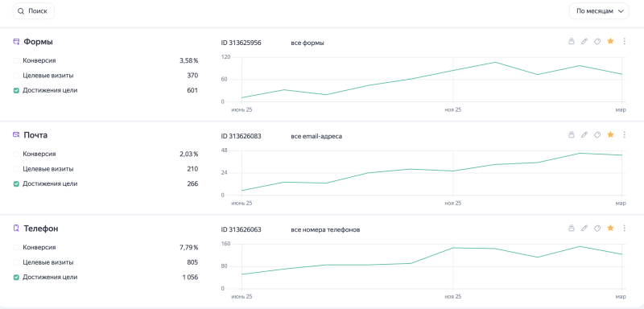Enable Целевые визиты checkbox under Телефон
This screenshot has width=644, height=309.
click(x=16, y=262)
